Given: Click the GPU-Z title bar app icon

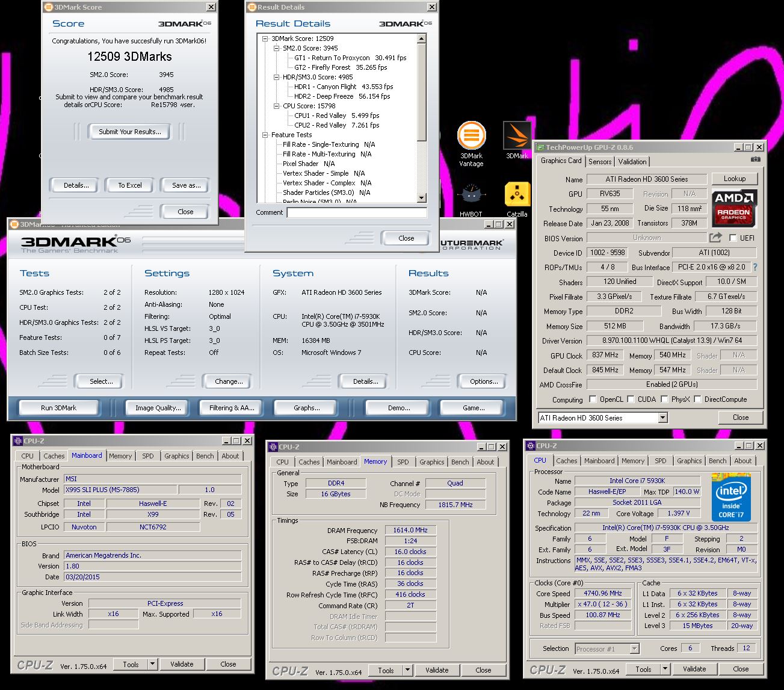Looking at the screenshot, I should pyautogui.click(x=540, y=147).
